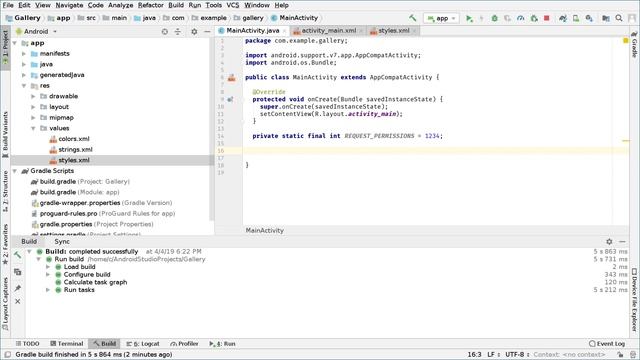Open the Android view selector dropdown
The height and width of the screenshot is (360, 640).
click(x=36, y=31)
